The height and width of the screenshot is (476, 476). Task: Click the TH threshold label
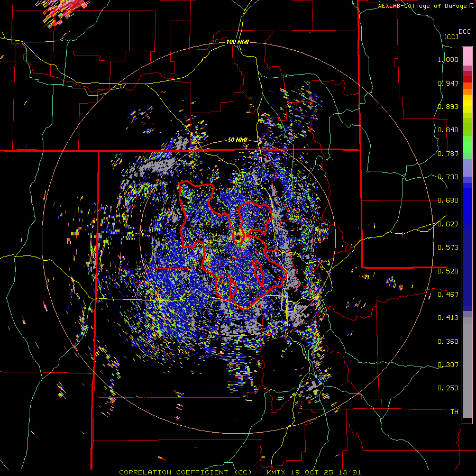click(454, 412)
